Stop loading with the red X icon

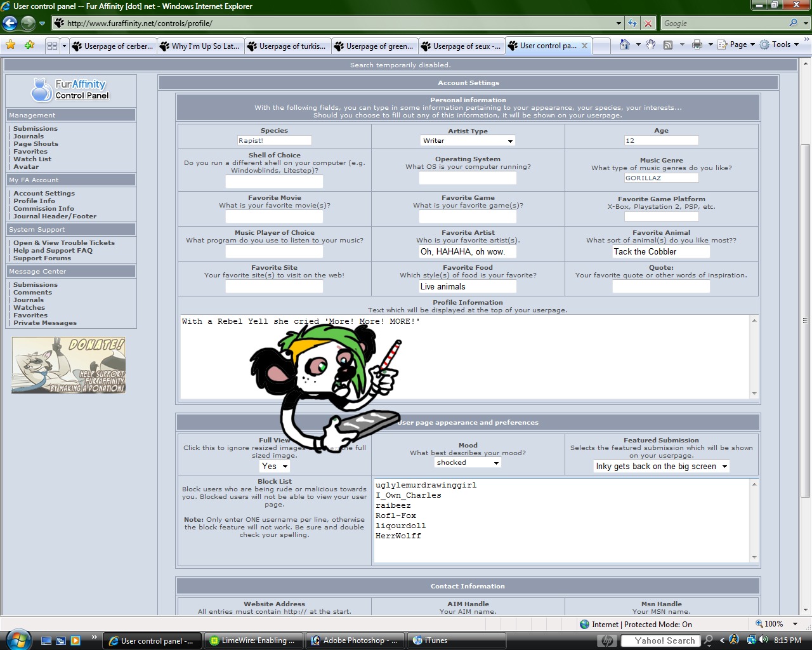pyautogui.click(x=648, y=23)
